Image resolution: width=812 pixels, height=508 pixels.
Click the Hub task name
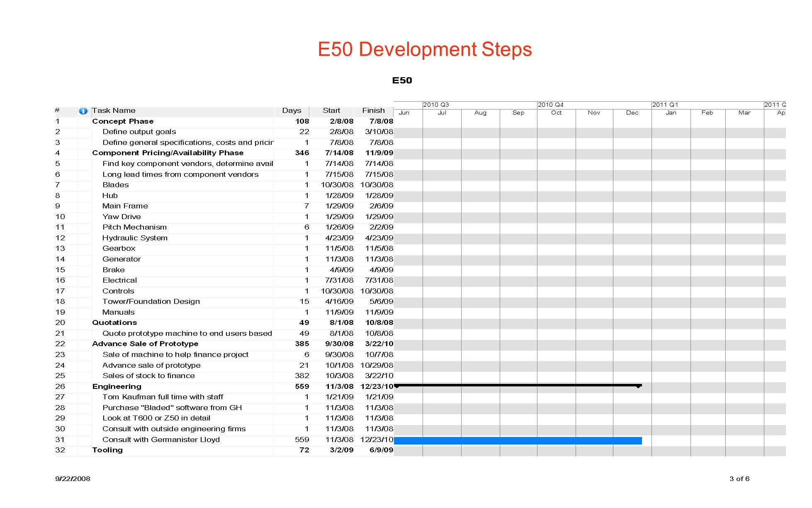(110, 195)
